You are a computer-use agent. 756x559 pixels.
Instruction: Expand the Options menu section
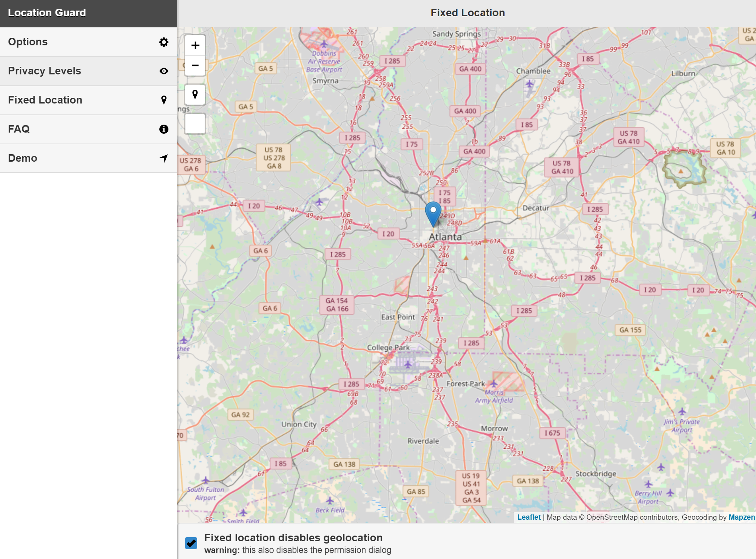[88, 41]
